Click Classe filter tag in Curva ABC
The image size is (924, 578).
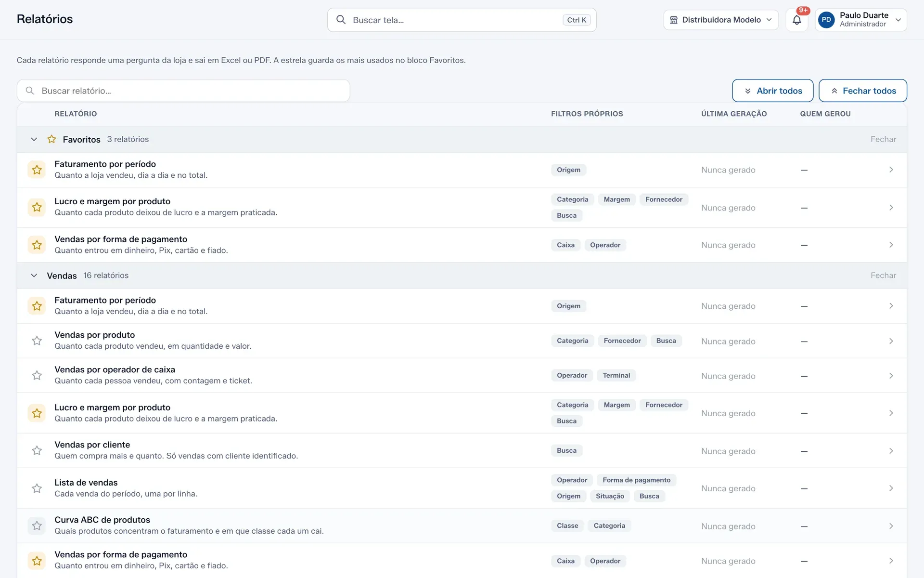tap(567, 525)
